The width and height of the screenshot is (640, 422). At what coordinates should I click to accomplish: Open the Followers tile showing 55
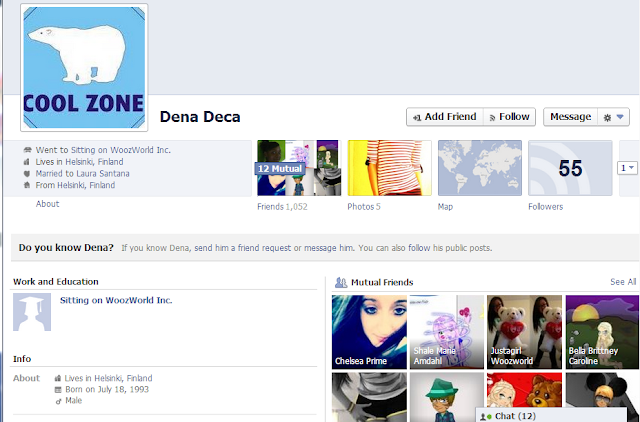pyautogui.click(x=570, y=168)
